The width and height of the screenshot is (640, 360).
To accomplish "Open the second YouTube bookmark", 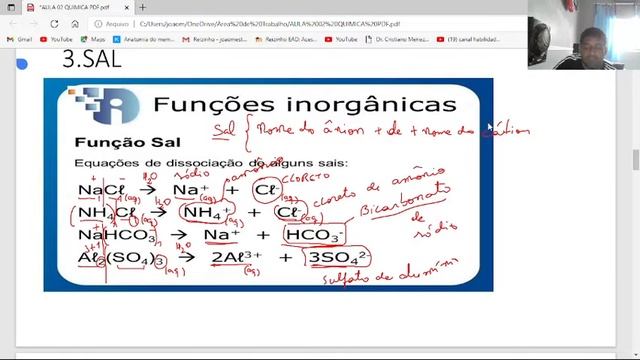I will tap(341, 40).
